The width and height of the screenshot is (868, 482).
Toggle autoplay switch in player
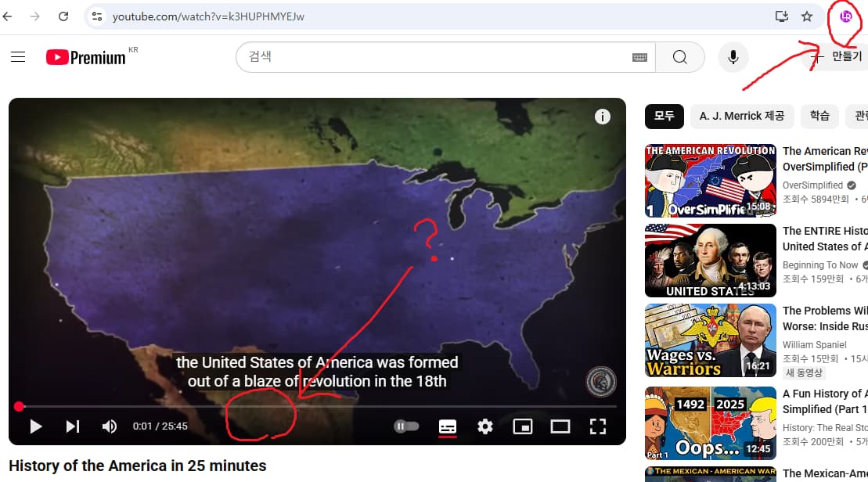pos(405,426)
